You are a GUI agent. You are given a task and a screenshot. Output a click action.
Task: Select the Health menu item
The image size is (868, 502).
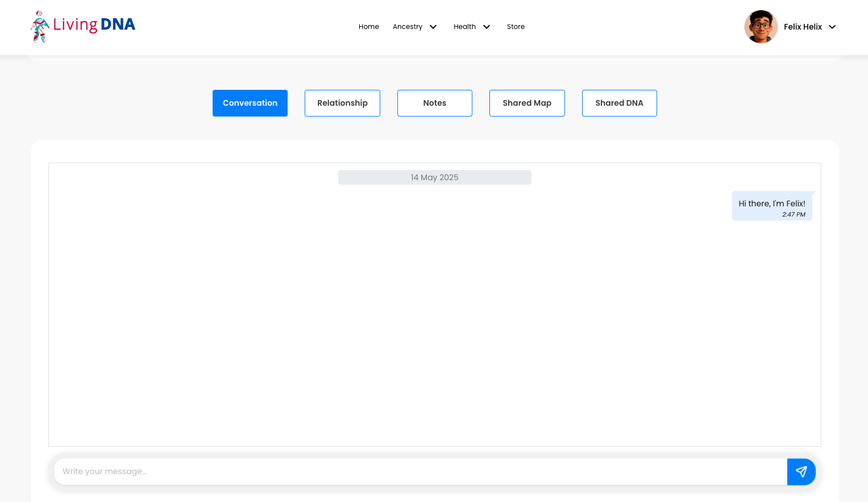pos(464,27)
